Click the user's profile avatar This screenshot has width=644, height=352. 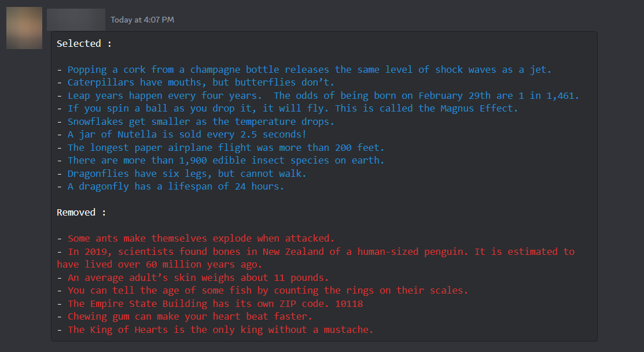[x=24, y=27]
